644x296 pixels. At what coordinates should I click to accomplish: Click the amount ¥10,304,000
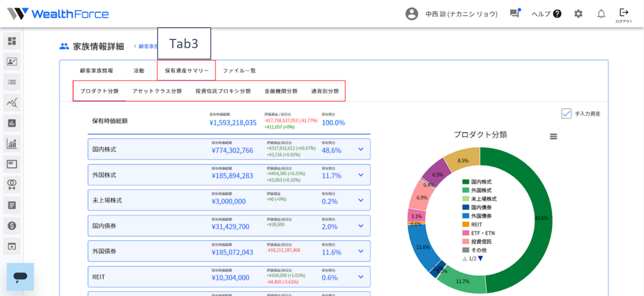[x=231, y=278]
